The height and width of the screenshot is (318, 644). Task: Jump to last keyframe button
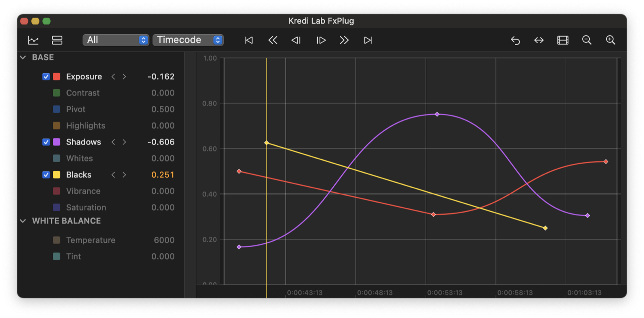tap(368, 40)
